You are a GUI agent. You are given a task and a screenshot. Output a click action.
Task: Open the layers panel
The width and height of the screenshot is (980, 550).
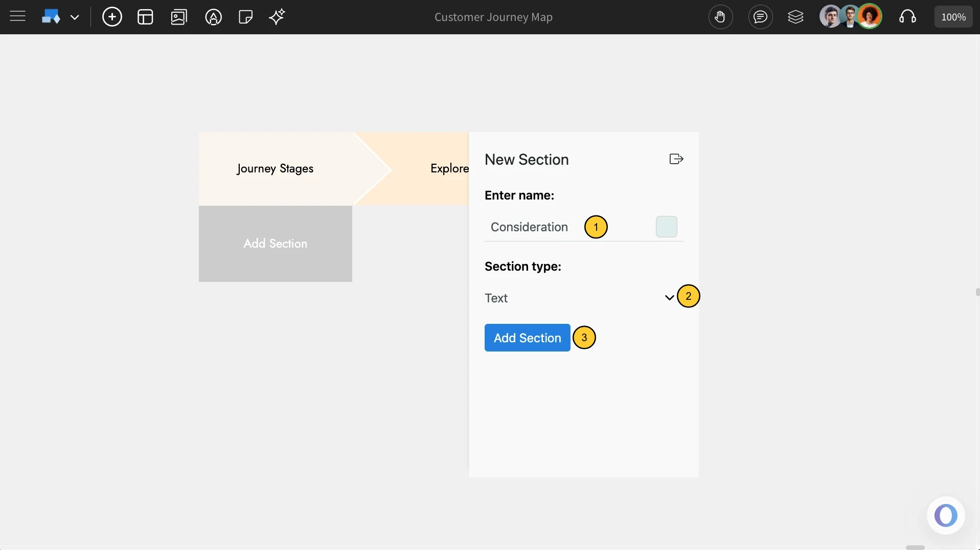796,17
